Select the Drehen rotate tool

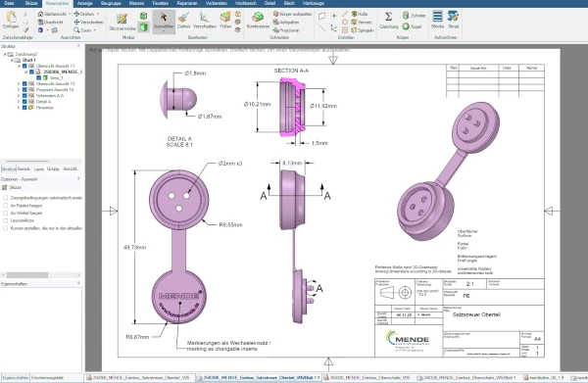pos(84,14)
